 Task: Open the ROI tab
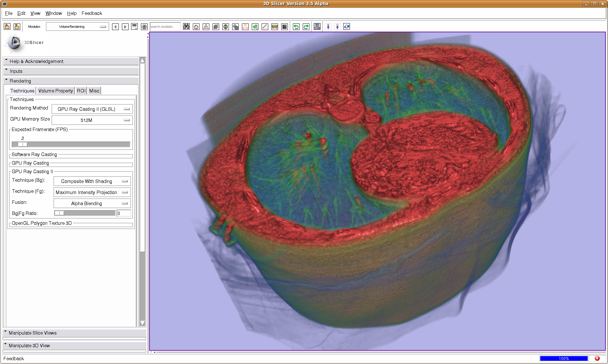[81, 91]
